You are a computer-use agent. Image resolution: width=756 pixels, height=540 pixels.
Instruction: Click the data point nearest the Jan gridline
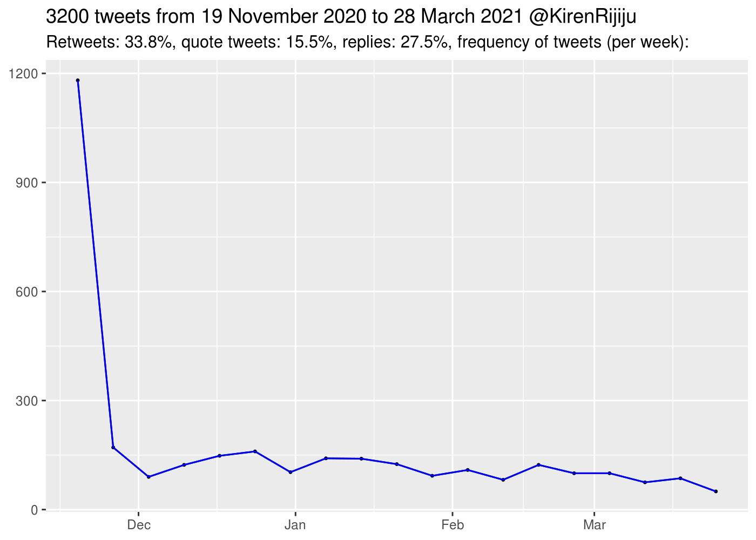click(x=291, y=472)
